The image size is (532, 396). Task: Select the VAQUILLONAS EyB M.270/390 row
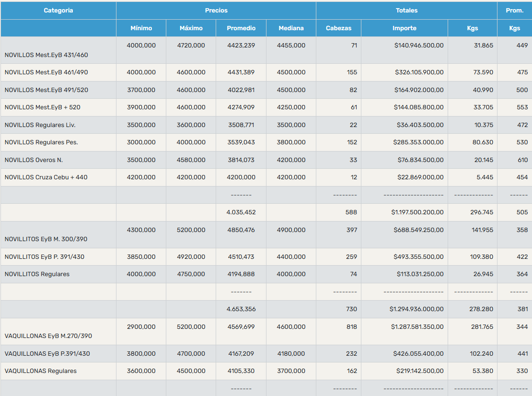pyautogui.click(x=266, y=332)
